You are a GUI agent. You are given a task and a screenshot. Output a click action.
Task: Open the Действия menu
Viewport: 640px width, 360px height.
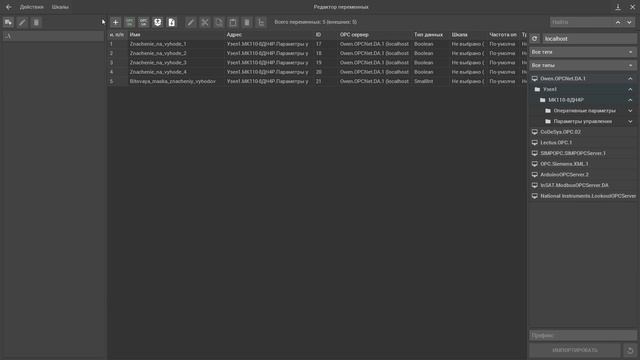tap(31, 7)
